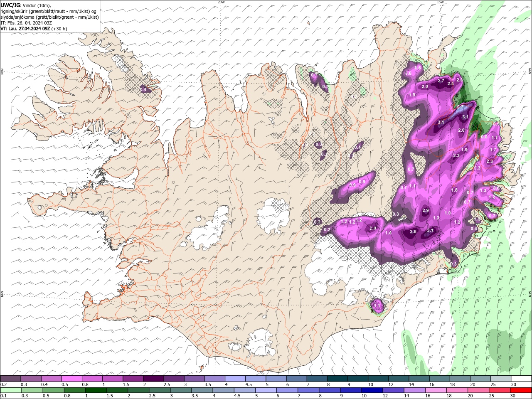Click the '1.8' snowfall value on map
The width and height of the screenshot is (532, 399).
(x=454, y=190)
